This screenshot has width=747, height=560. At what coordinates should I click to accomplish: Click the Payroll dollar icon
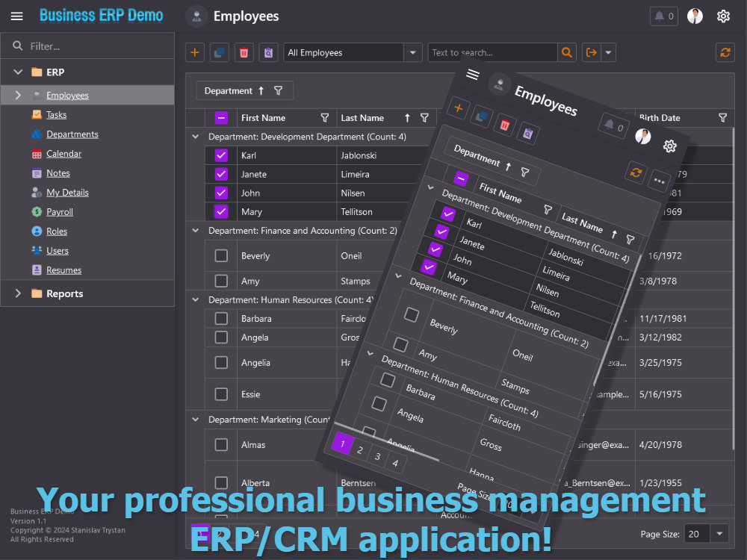(37, 212)
